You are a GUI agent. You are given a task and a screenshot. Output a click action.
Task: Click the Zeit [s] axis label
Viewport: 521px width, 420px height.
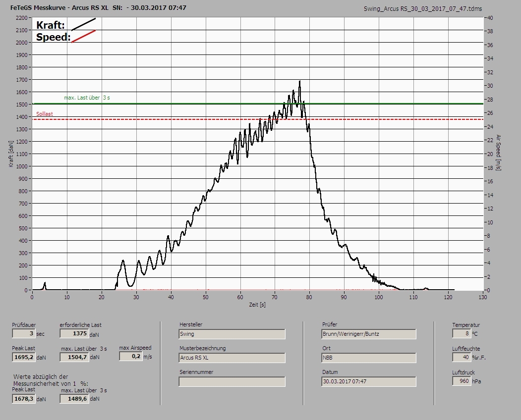click(257, 305)
